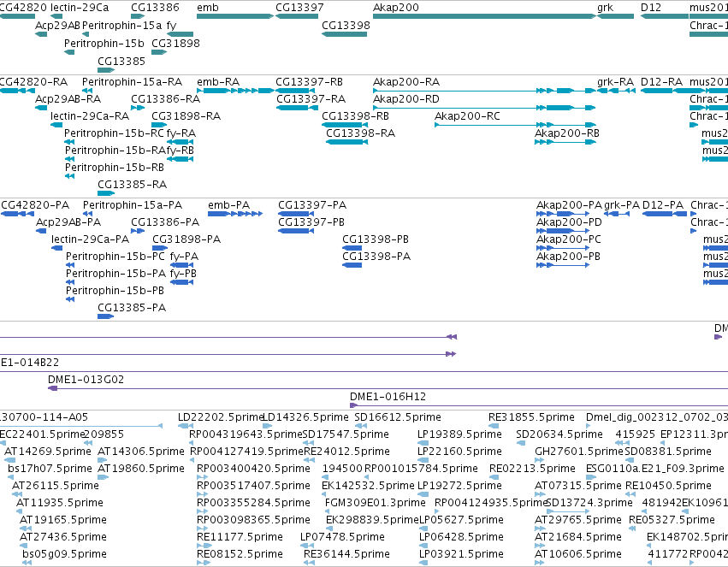Select the CG42820-RA transcript label

click(x=33, y=82)
